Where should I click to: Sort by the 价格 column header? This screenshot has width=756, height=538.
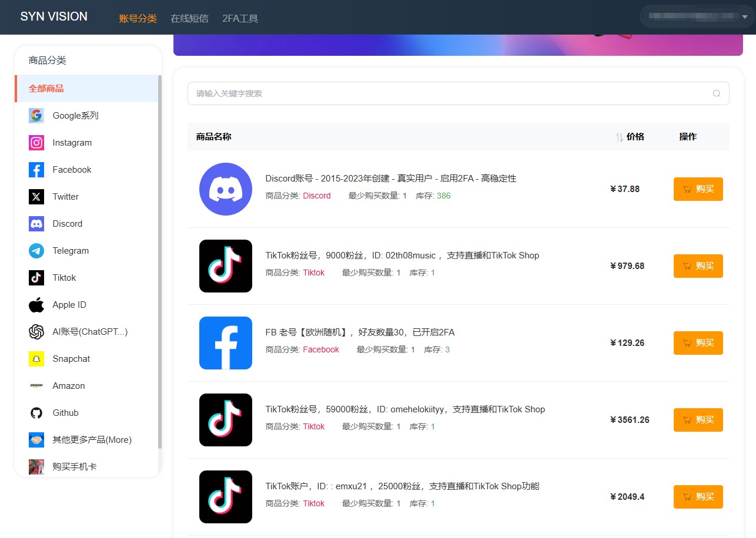click(635, 137)
